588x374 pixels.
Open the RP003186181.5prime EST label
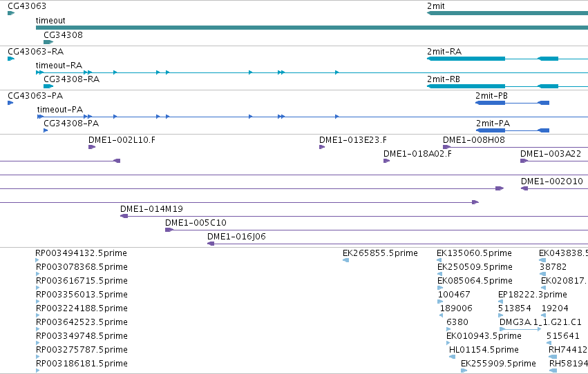82,364
